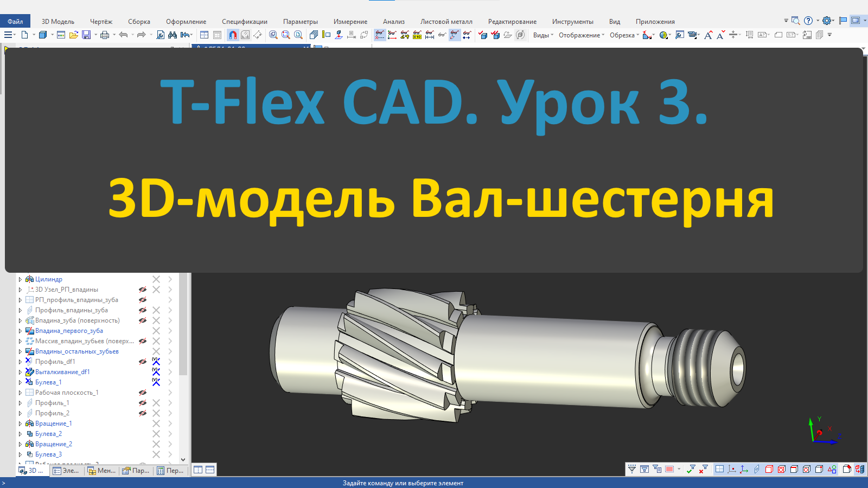Toggle the magnet snapping icon
Viewport: 868px width, 488px height.
(x=233, y=35)
